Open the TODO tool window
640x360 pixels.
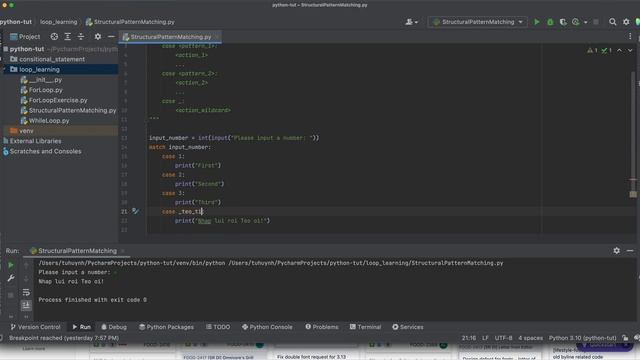[x=218, y=327]
